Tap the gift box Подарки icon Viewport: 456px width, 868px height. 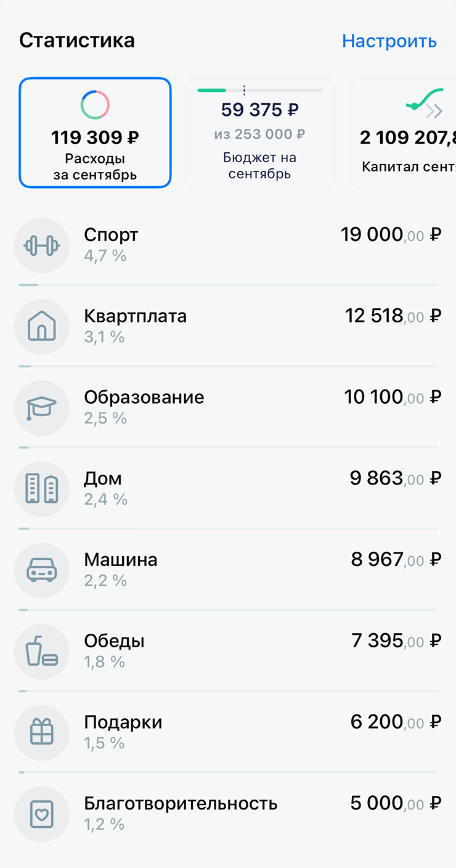42,734
